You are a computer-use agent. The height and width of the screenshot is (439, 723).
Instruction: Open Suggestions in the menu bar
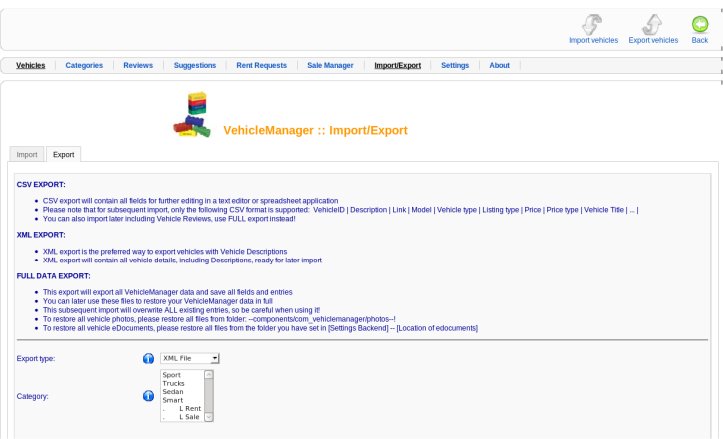click(x=195, y=65)
